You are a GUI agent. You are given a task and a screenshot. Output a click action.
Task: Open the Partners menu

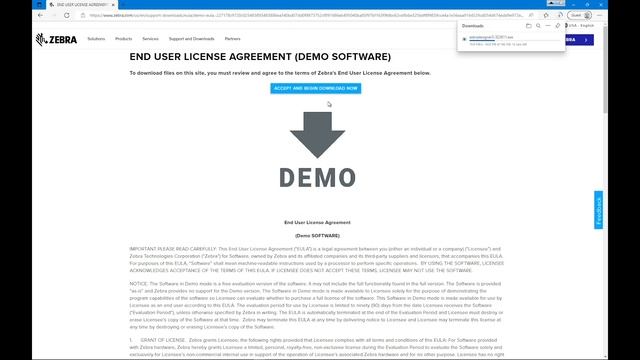tap(233, 39)
